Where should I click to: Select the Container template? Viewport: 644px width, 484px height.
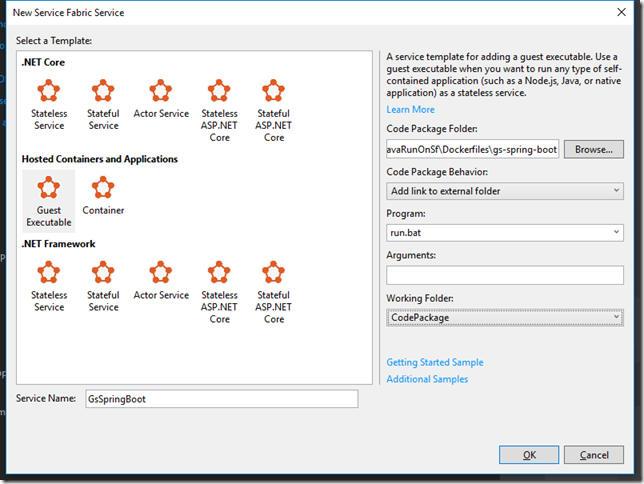point(103,196)
